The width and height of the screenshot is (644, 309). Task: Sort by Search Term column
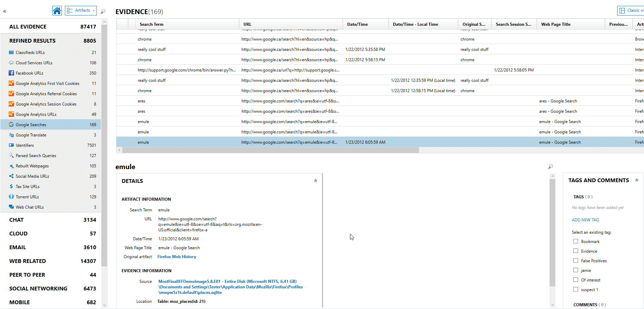[x=187, y=24]
